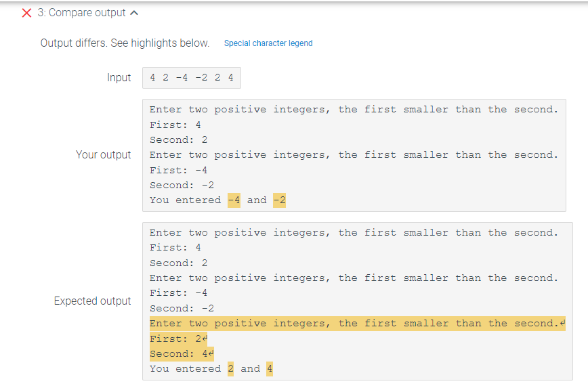Toggle the Compare output panel visibility

133,12
